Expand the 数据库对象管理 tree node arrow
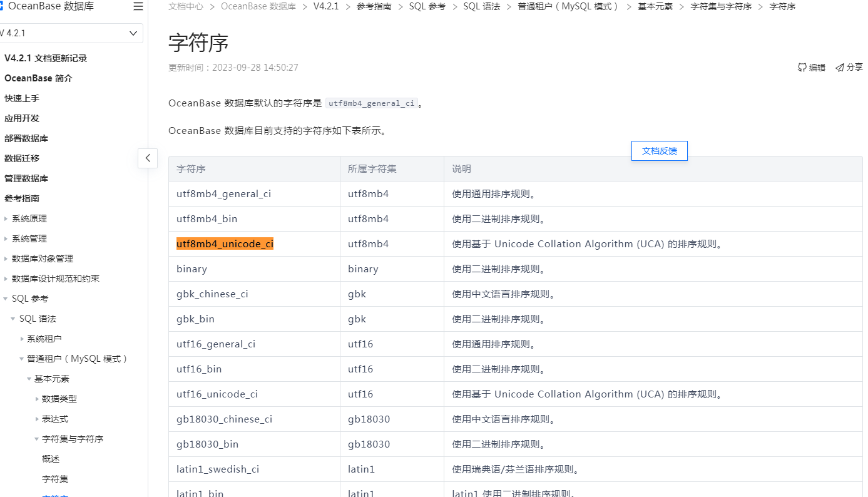 point(6,259)
